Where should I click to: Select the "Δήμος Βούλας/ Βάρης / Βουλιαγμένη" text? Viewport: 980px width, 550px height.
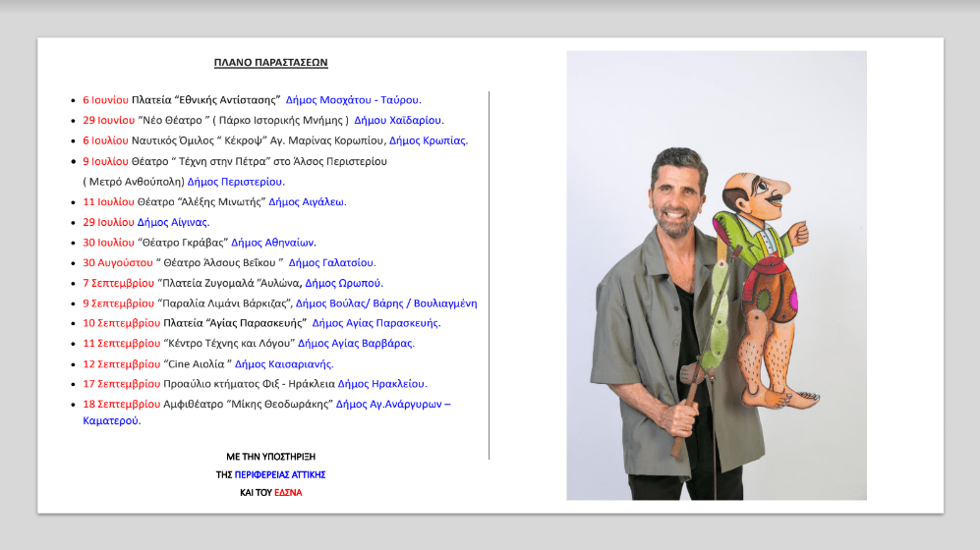386,303
